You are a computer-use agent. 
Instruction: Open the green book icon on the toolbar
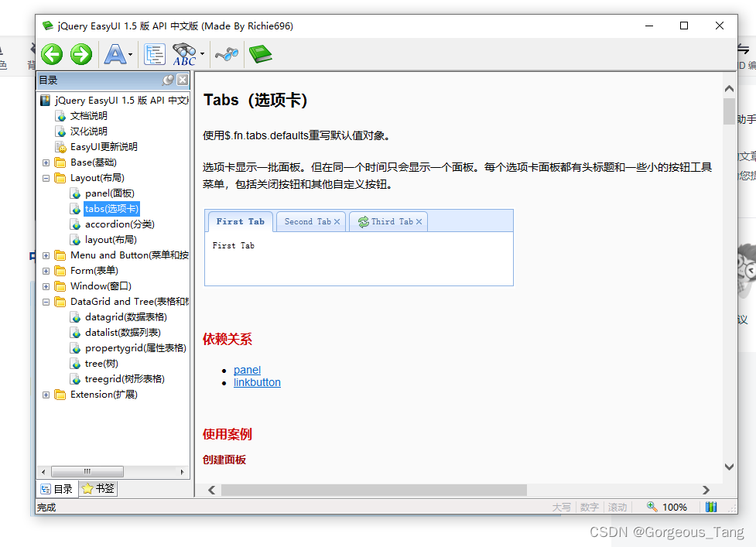tap(260, 54)
